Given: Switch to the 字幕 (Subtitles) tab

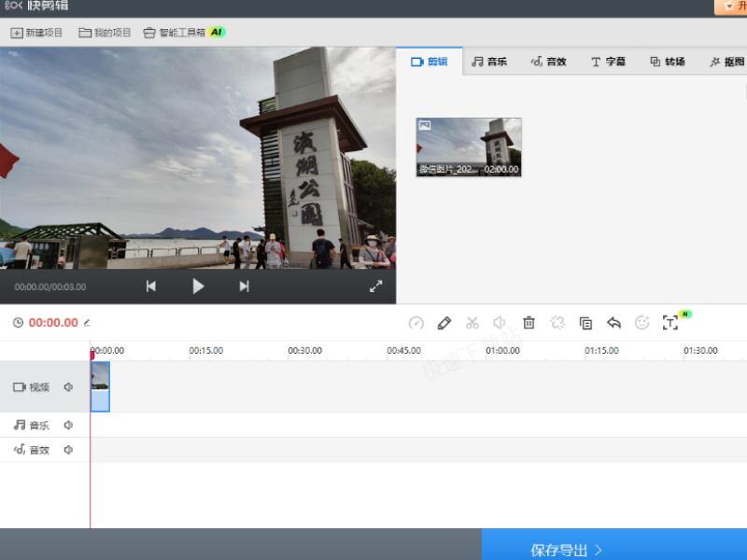Looking at the screenshot, I should pos(609,62).
